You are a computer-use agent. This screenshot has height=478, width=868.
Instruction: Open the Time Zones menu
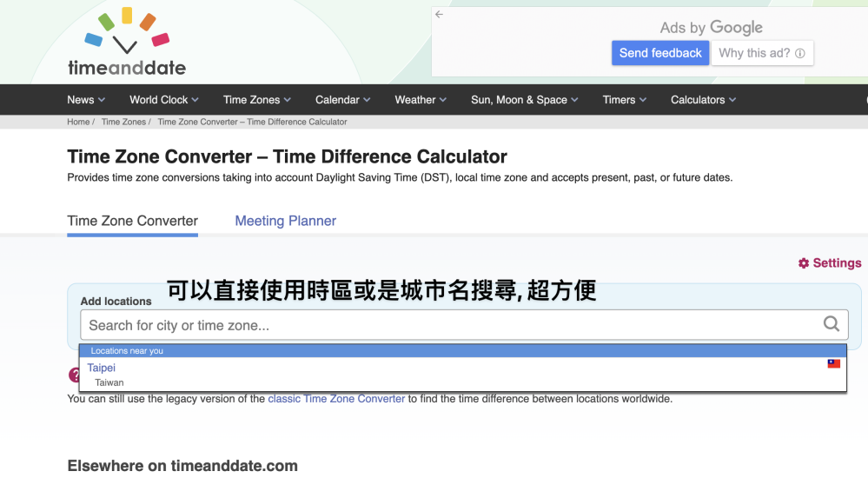pyautogui.click(x=257, y=100)
